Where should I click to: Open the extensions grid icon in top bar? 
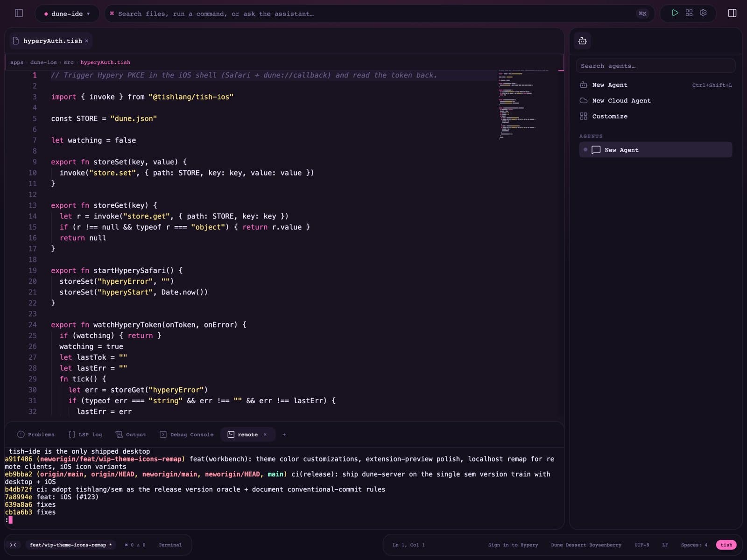(689, 13)
